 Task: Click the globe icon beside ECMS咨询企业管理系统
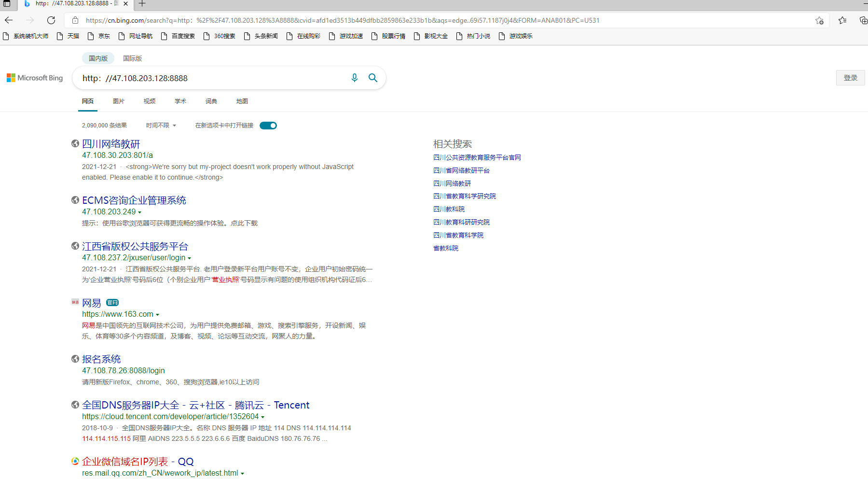75,200
